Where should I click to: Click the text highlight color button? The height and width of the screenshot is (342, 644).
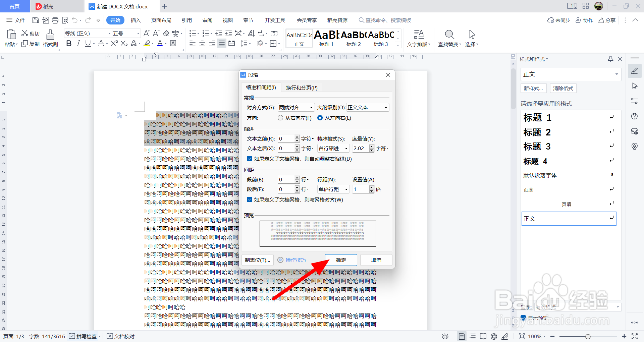coord(147,44)
